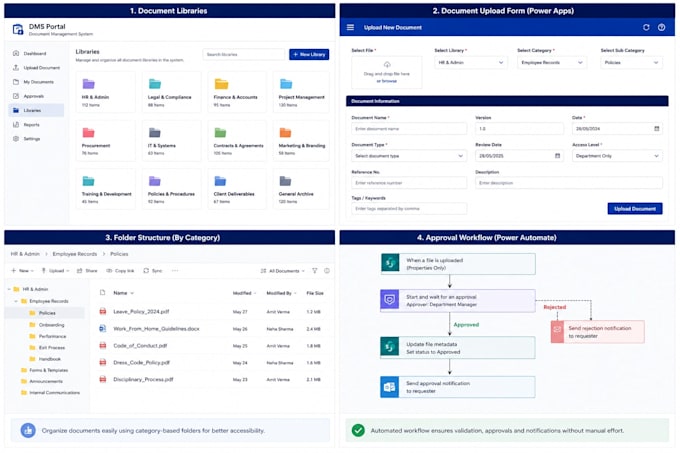Open the Document Type dropdown

409,156
